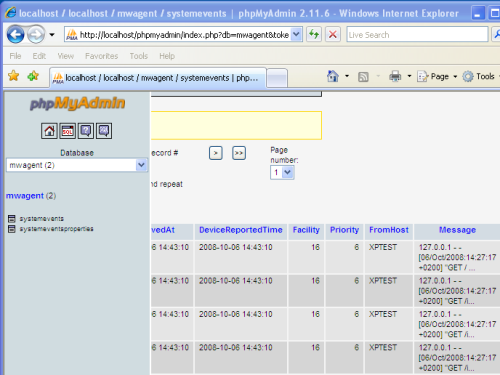Click the Refresh page icon
The width and height of the screenshot is (500, 375).
[314, 34]
